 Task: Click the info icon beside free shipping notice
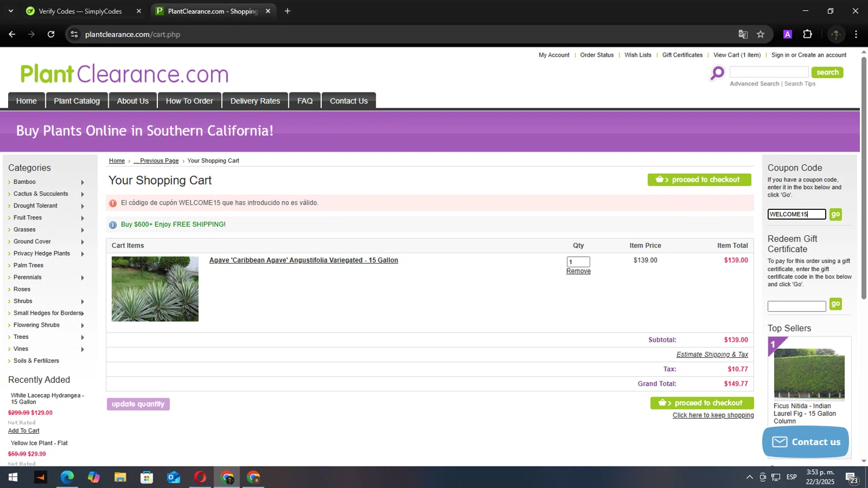(113, 225)
